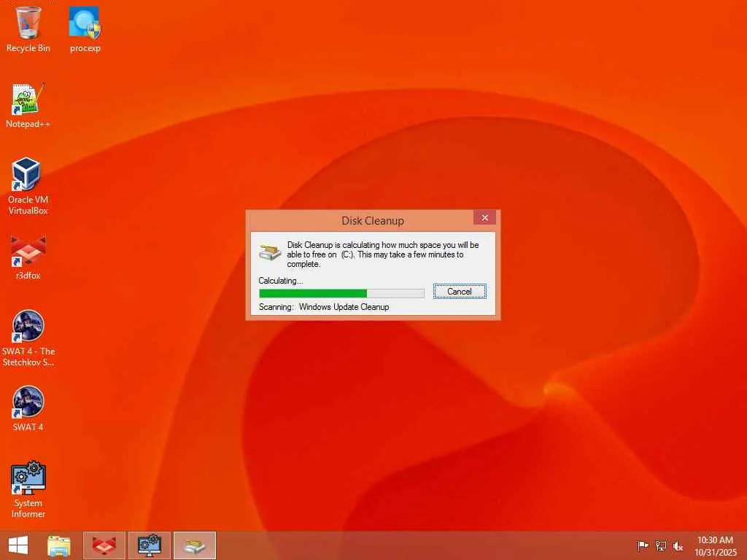Image resolution: width=747 pixels, height=560 pixels.
Task: Cancel the Disk Cleanup calculation
Action: [x=460, y=292]
